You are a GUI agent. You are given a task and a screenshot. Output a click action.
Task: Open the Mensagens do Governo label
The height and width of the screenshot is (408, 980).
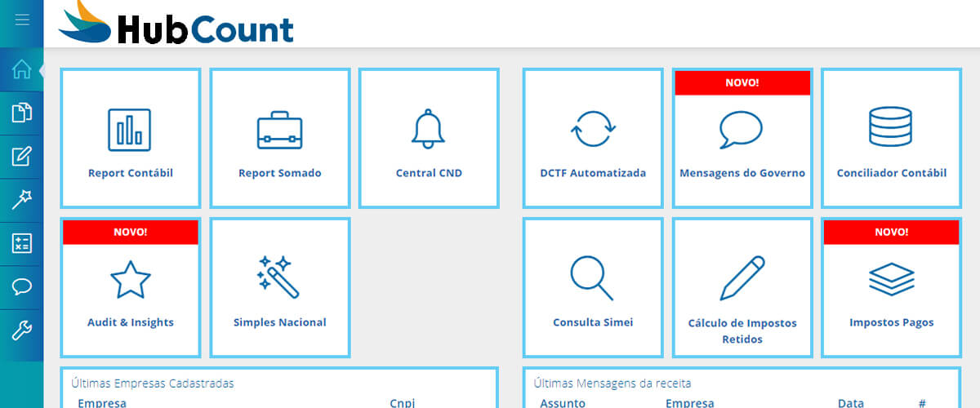[x=742, y=173]
